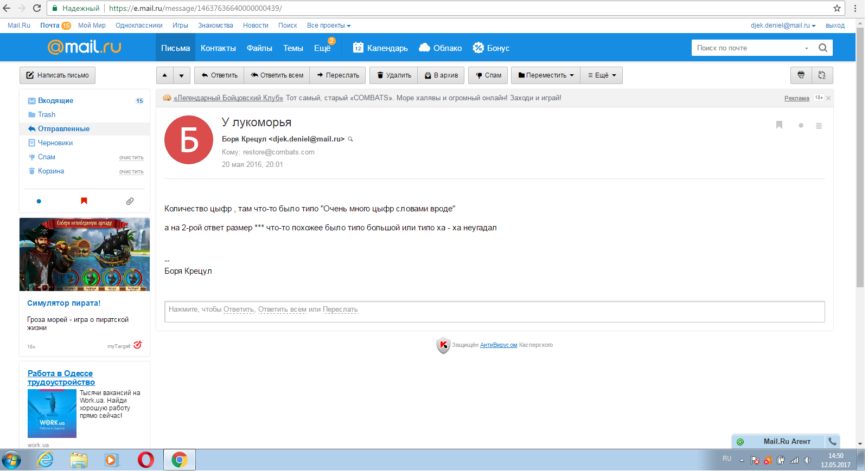Filter flagged messages with red flag
The width and height of the screenshot is (868, 471).
pyautogui.click(x=84, y=201)
